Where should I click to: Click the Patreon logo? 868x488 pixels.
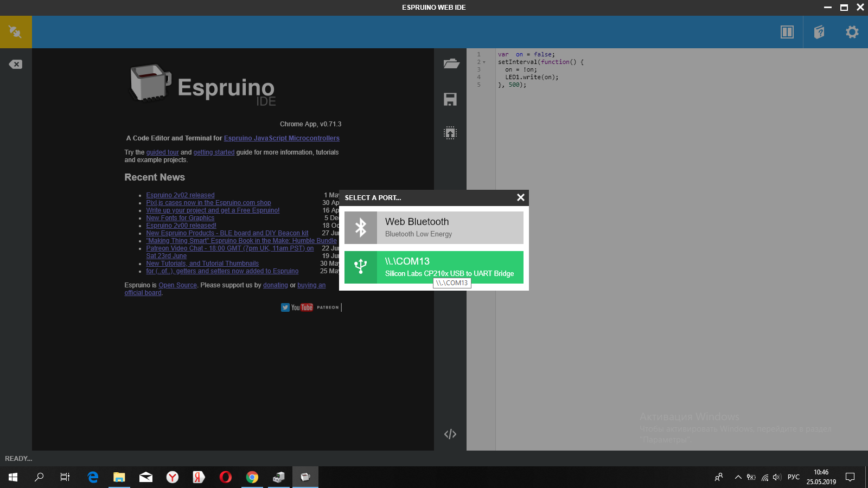pyautogui.click(x=328, y=307)
